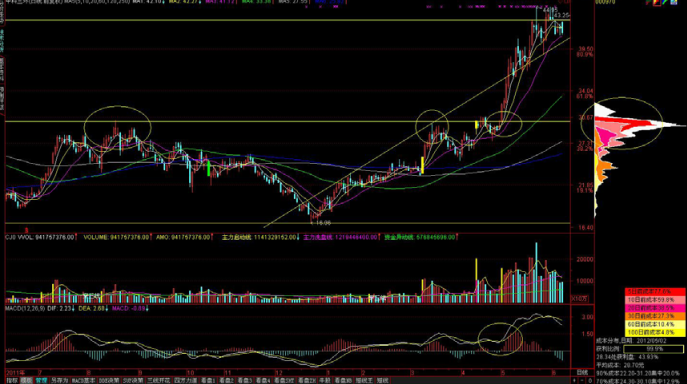The image size is (687, 384).
Task: Select the magenta 20日前成本 legend swatch
Action: [x=655, y=308]
